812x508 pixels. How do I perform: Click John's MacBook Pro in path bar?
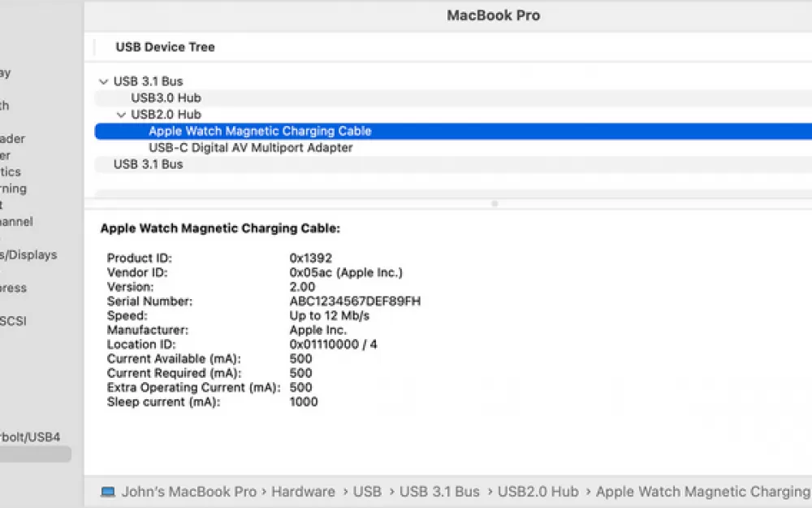pos(189,492)
